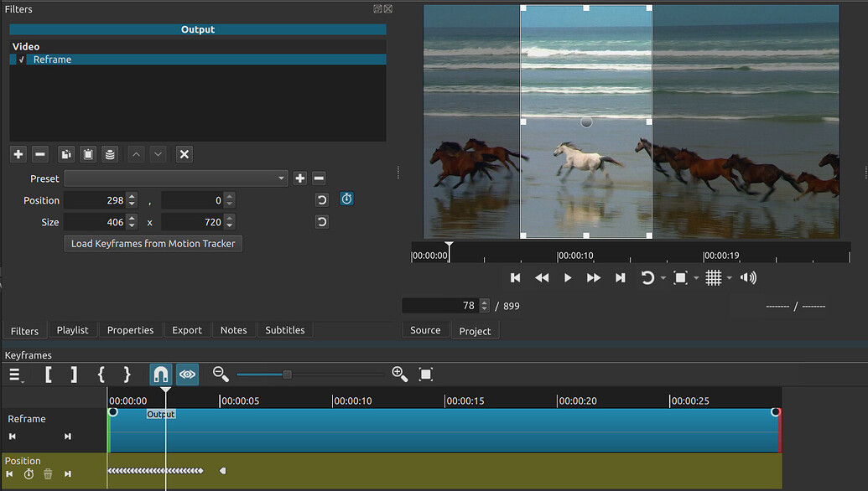Set second simple keyframe right brace
Image resolution: width=868 pixels, height=491 pixels.
[x=127, y=375]
